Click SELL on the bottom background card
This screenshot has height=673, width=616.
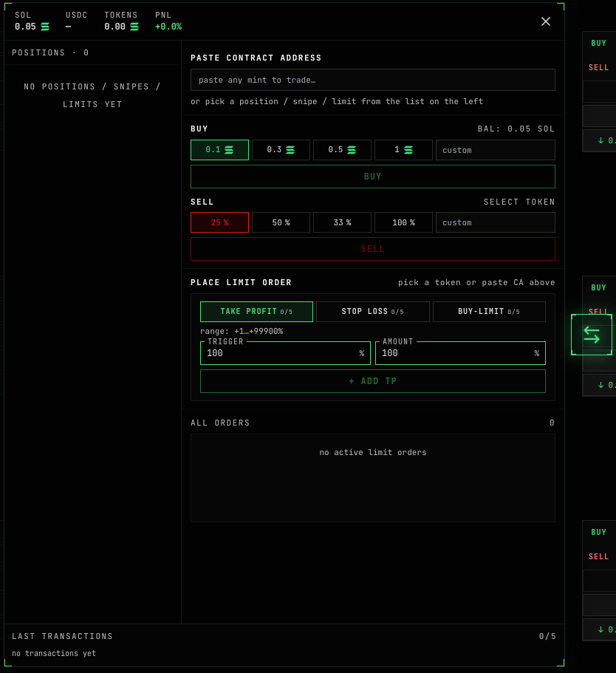coord(598,557)
